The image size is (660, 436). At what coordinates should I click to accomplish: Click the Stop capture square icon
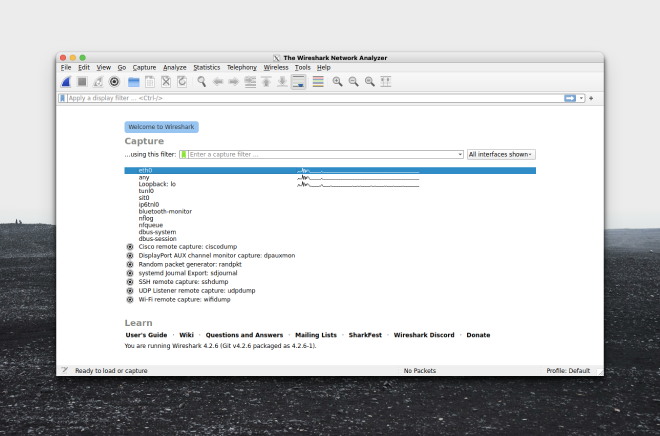point(82,82)
